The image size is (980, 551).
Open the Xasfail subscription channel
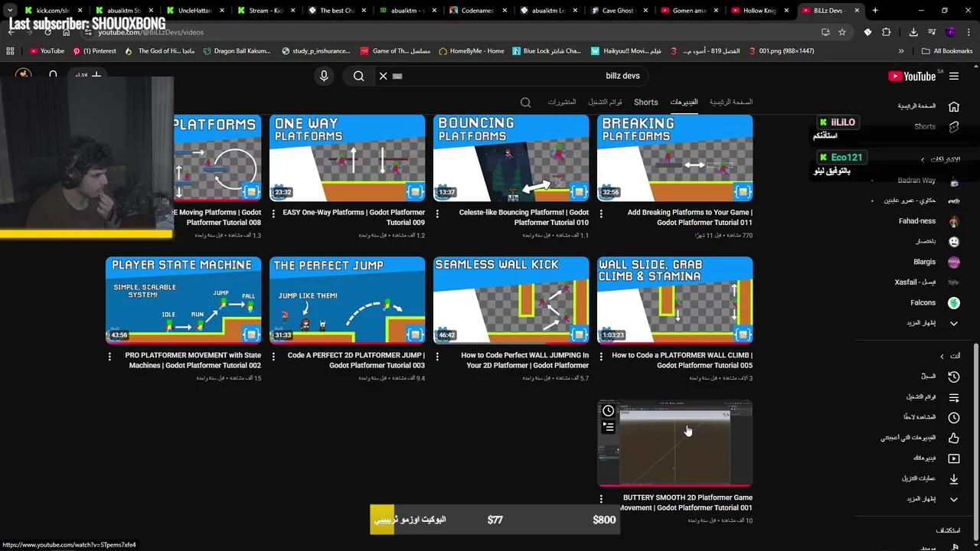pyautogui.click(x=927, y=282)
